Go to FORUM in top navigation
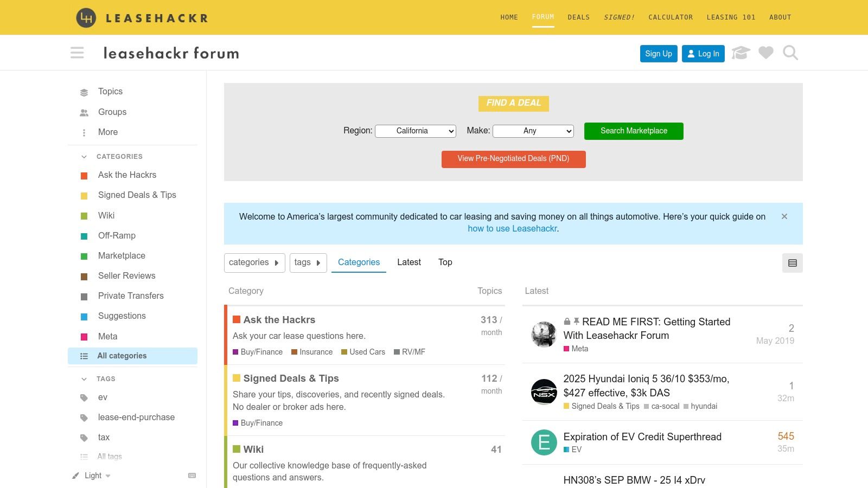868x488 pixels. point(543,17)
